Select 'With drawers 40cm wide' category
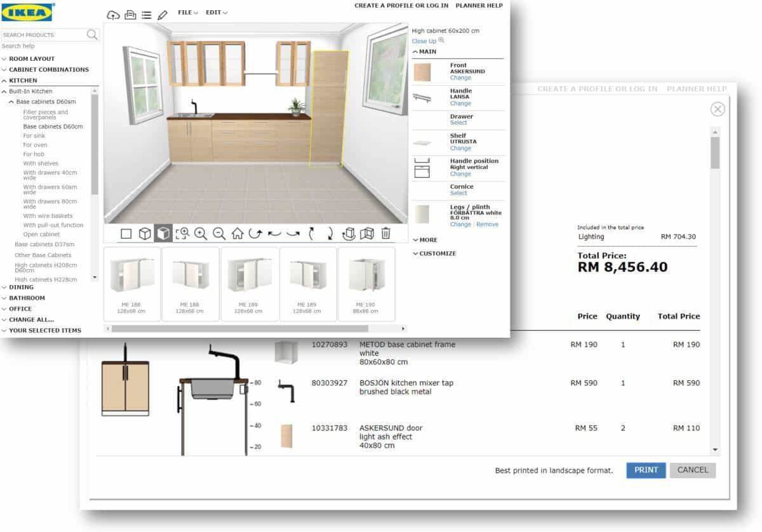 [50, 175]
